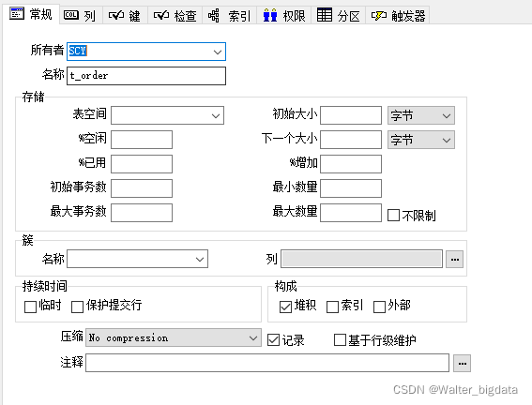
Task: Open the 权限 tab
Action: 284,16
